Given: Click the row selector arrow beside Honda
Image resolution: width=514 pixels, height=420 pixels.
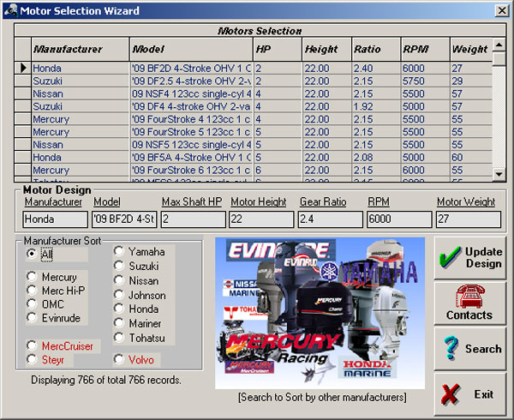Looking at the screenshot, I should click(23, 68).
